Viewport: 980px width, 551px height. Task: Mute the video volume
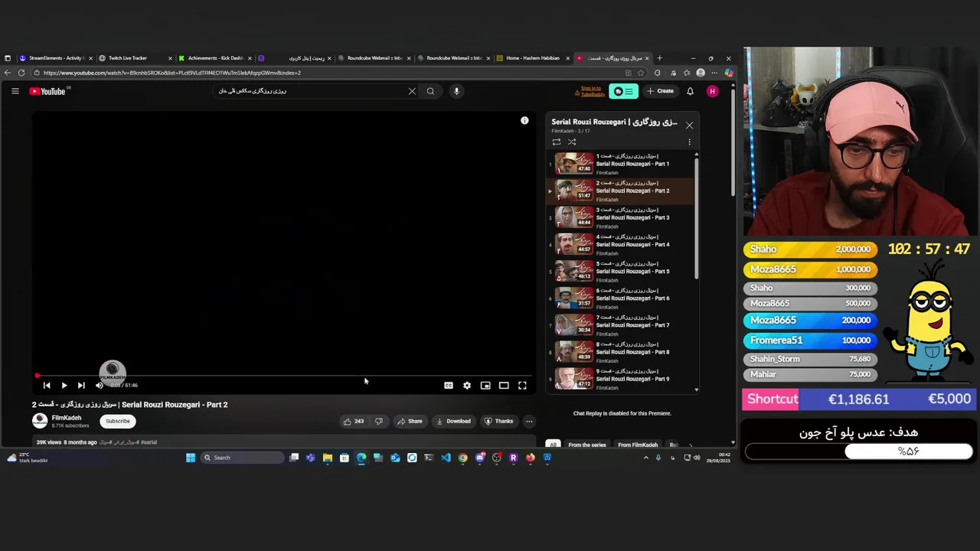pos(99,386)
